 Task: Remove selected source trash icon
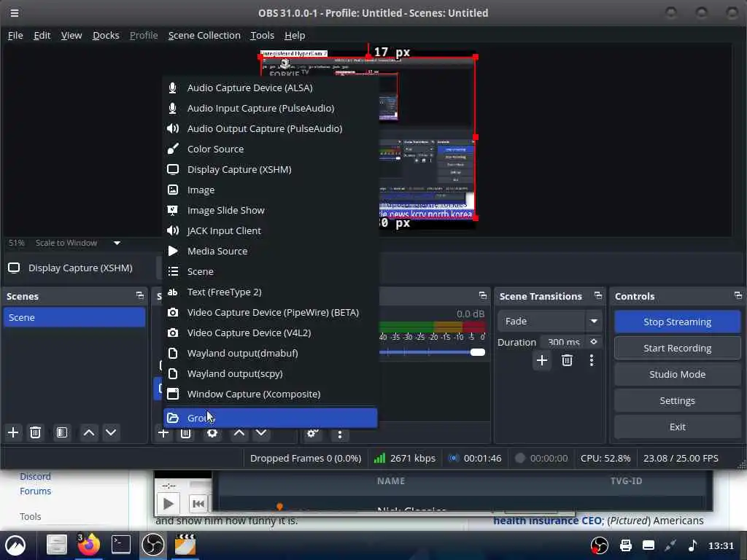coord(186,433)
